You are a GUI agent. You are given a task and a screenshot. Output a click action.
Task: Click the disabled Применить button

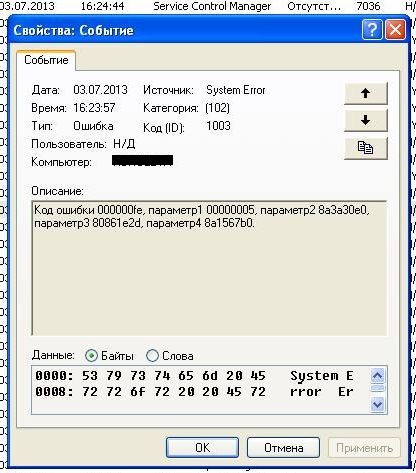(x=364, y=448)
